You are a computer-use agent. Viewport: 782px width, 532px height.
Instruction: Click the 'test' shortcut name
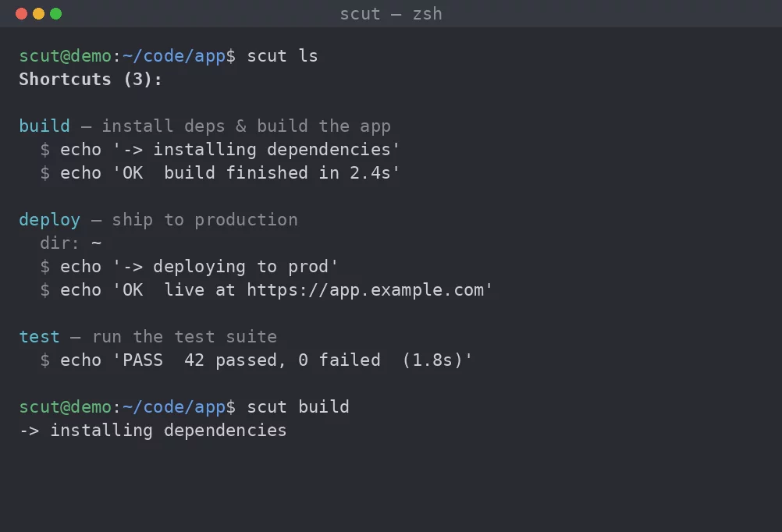pos(39,336)
